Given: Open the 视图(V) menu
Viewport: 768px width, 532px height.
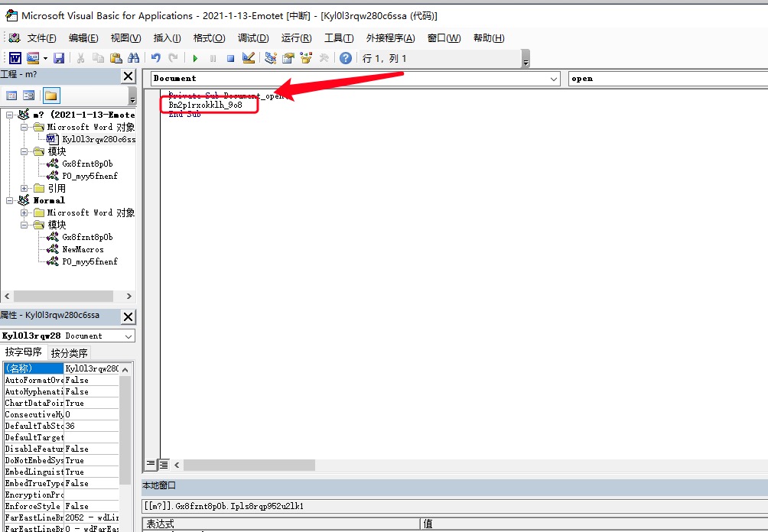Looking at the screenshot, I should [126, 38].
